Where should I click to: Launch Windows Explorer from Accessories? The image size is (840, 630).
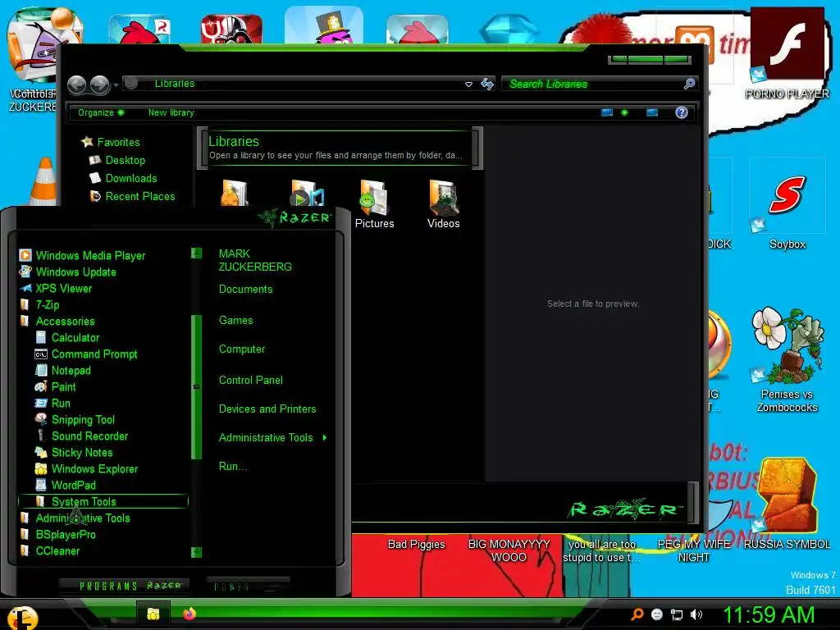tap(86, 468)
